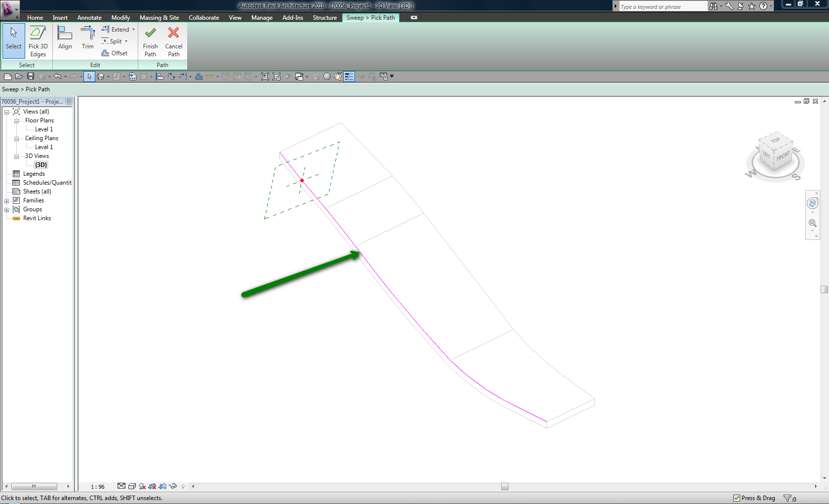The width and height of the screenshot is (829, 504).
Task: Select the Revit Links item
Action: tap(37, 218)
